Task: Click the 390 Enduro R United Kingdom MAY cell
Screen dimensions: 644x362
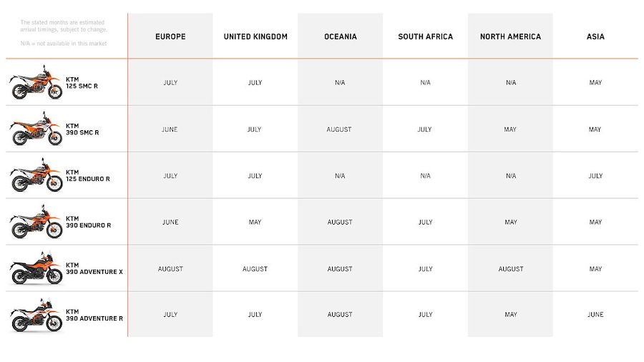Action: click(x=255, y=222)
